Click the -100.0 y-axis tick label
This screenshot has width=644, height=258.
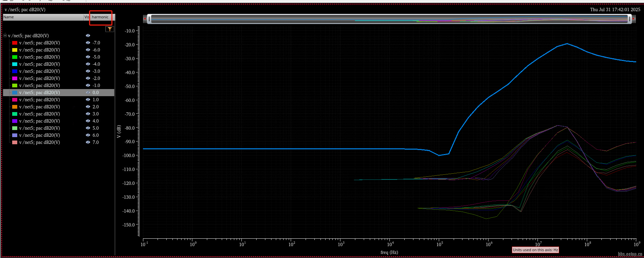(x=129, y=155)
